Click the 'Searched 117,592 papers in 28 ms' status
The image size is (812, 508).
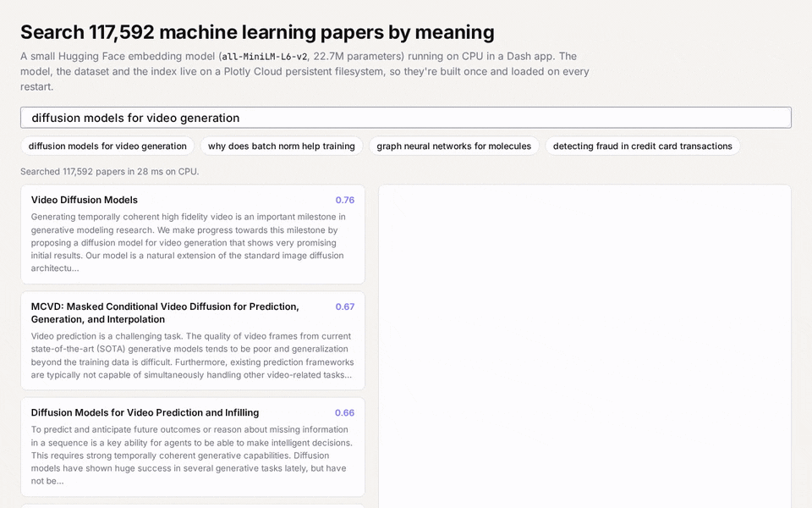(110, 172)
